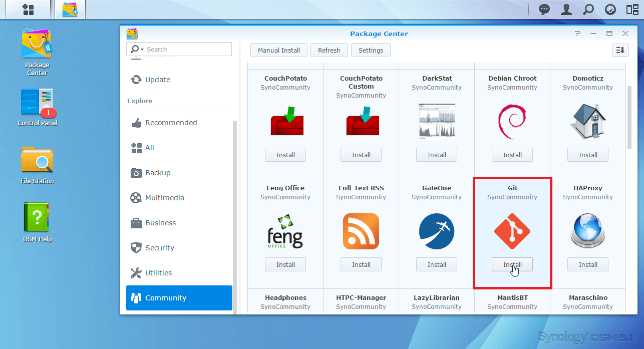Click the Refresh button
Screen dimensions: 644x349
(329, 50)
